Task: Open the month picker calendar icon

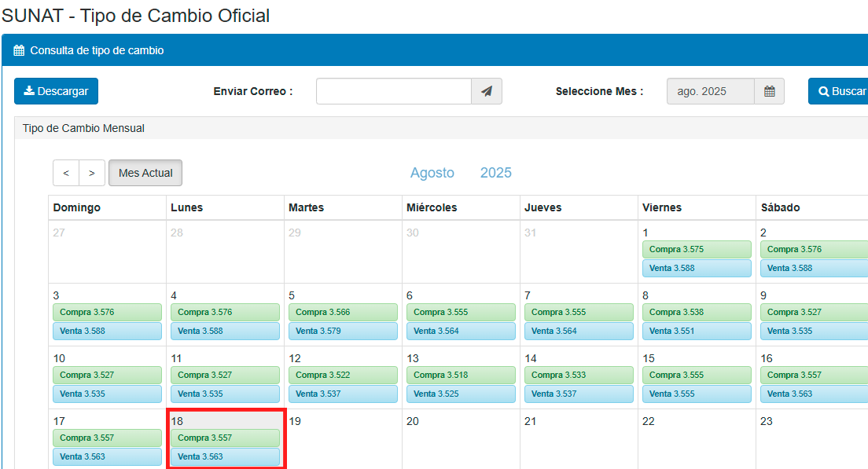Action: 770,91
